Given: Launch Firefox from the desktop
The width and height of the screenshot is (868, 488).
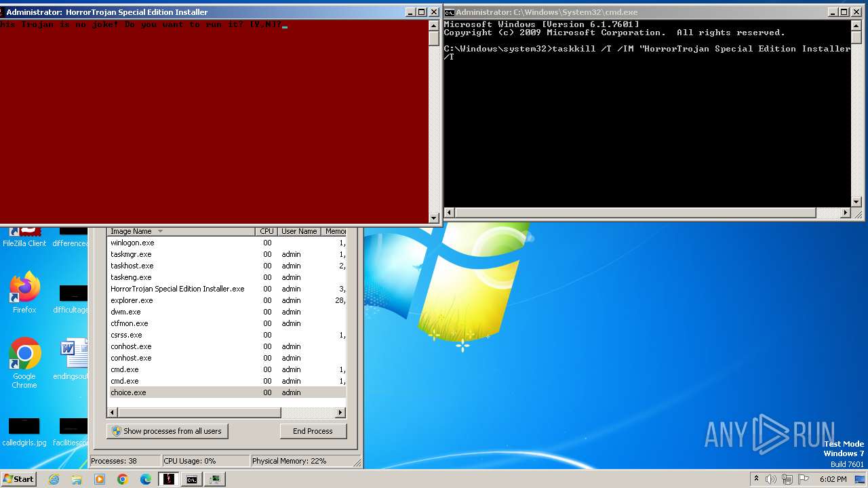Looking at the screenshot, I should coord(24,293).
